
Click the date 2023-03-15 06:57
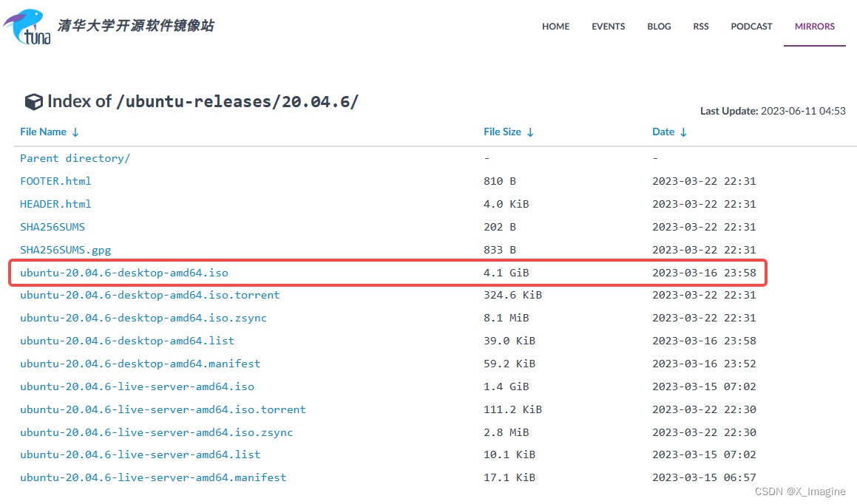click(x=704, y=477)
